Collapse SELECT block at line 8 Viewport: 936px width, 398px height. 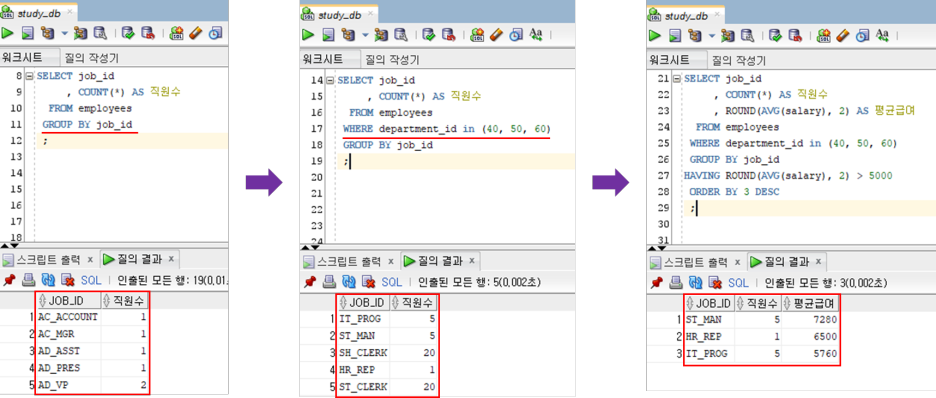click(x=29, y=76)
